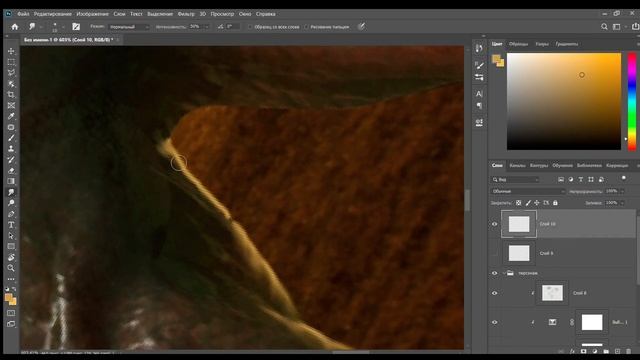Open the layer opacity 100% dropdown arrow

(x=622, y=191)
